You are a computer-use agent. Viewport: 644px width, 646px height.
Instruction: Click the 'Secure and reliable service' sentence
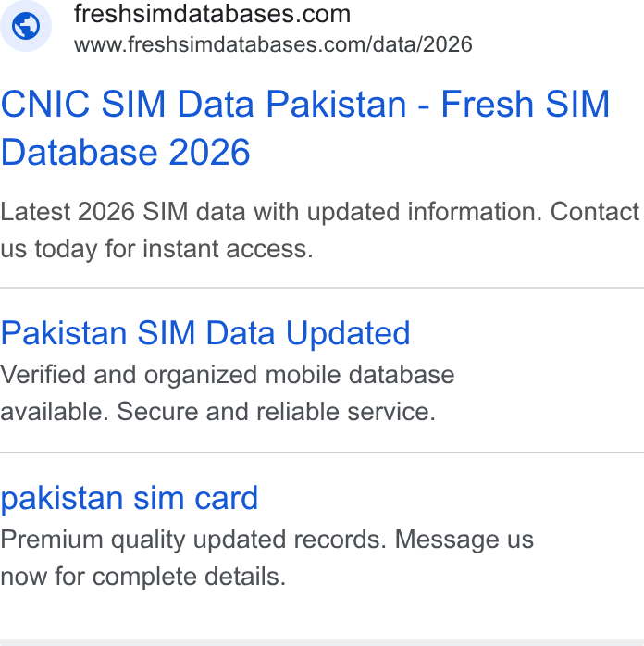[x=276, y=412]
